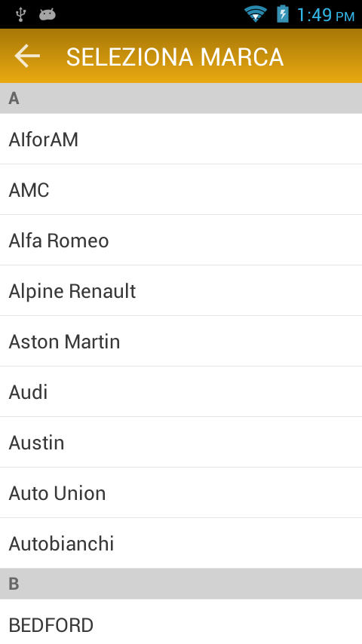
Task: Tap the Android debug notification icon
Action: (x=48, y=14)
